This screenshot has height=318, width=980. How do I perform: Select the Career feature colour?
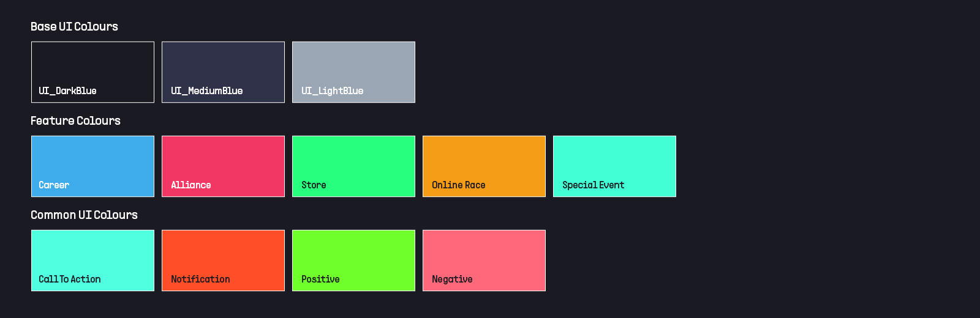92,166
